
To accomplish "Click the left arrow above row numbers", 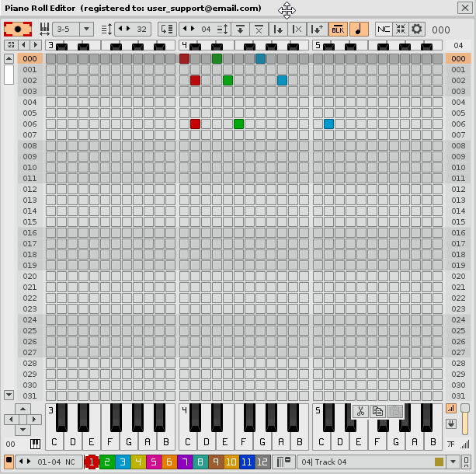I will click(x=23, y=45).
